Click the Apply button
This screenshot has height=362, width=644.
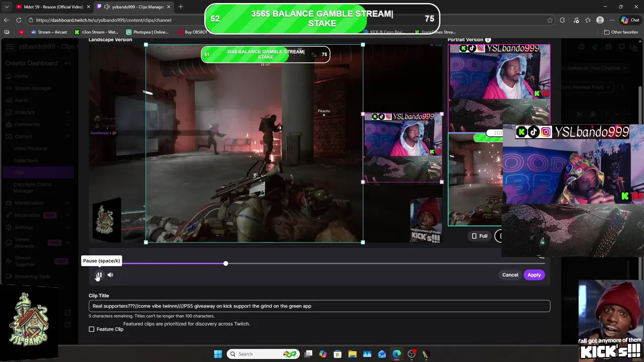534,275
